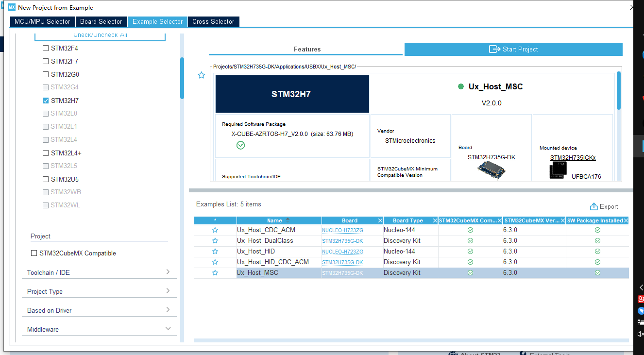This screenshot has width=644, height=355.
Task: Check the STM32G0 series filter
Action: [46, 74]
